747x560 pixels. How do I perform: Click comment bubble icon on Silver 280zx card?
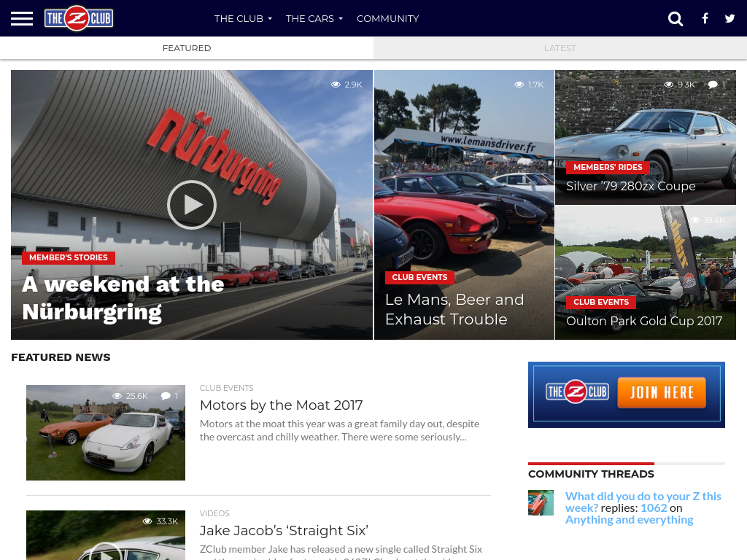point(713,85)
